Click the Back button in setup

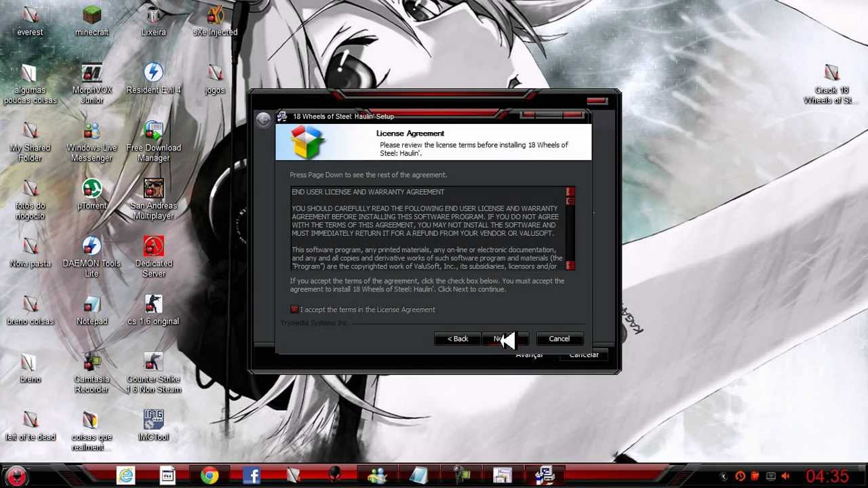tap(458, 339)
